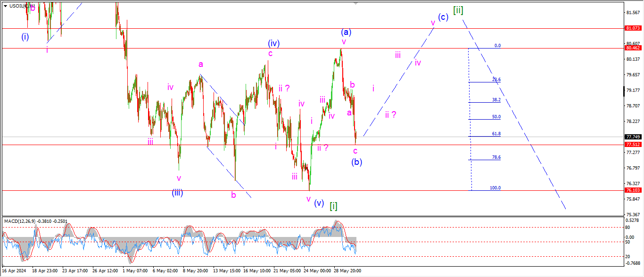Select the green [ii] wave label
This screenshot has height=277, width=644.
(458, 10)
